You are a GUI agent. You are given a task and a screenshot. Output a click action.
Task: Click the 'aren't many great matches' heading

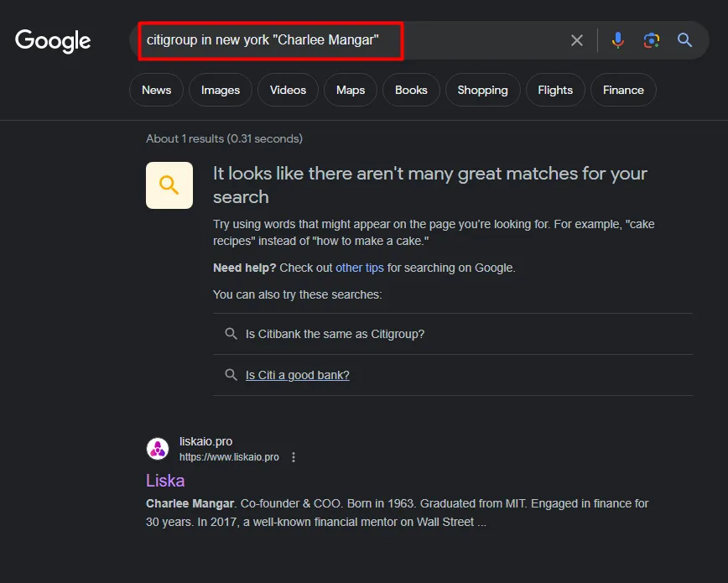[x=430, y=185]
